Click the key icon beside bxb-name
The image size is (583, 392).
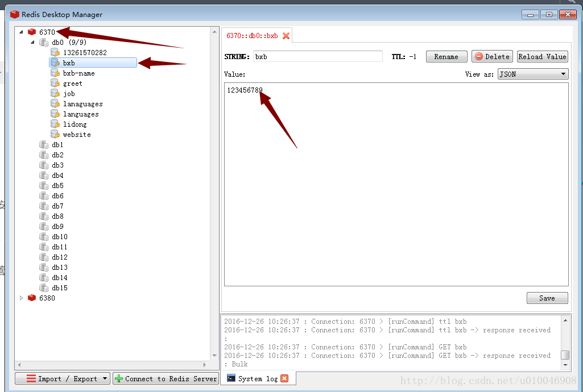click(x=55, y=73)
